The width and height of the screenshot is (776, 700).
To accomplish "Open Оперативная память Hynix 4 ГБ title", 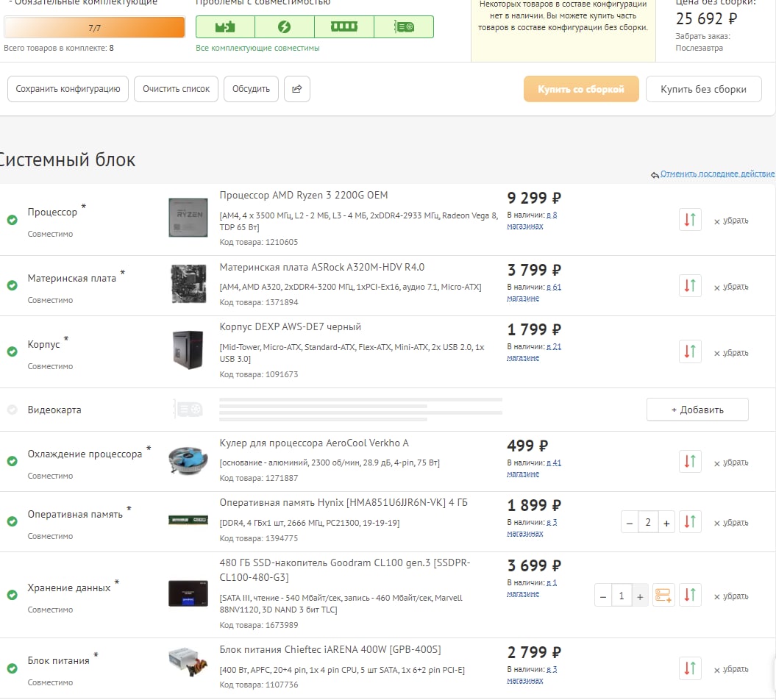I will tap(343, 503).
